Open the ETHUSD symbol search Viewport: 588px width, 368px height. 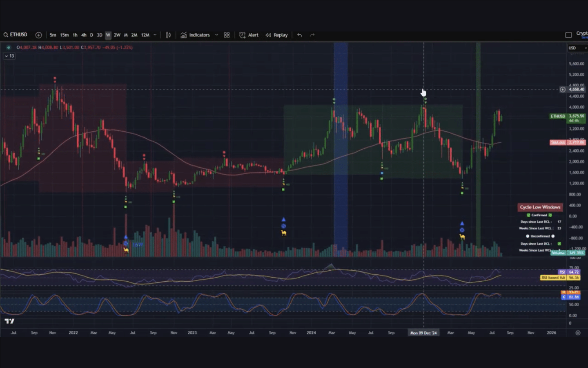(x=16, y=35)
